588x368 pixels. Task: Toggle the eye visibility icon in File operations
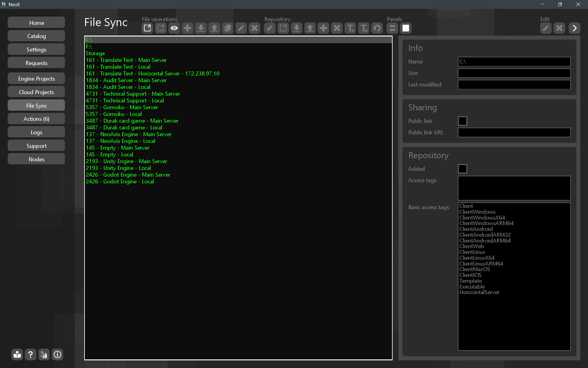[174, 28]
